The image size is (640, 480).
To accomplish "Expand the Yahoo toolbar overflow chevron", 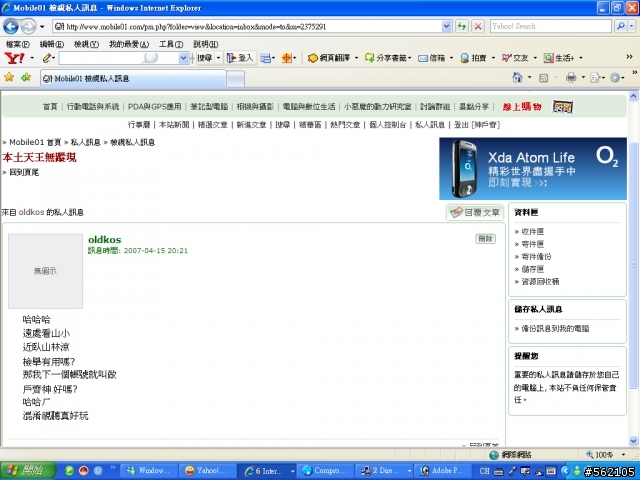I will click(629, 57).
